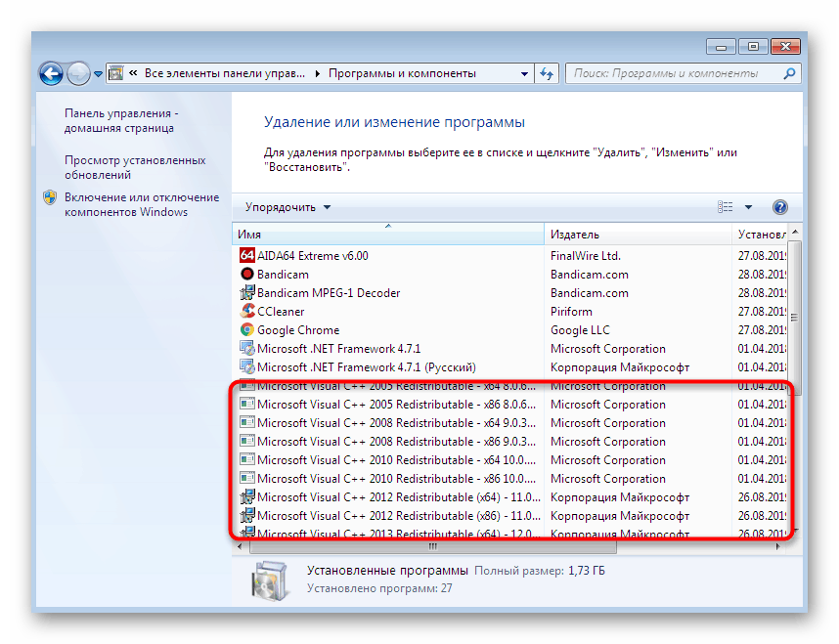839x644 pixels.
Task: Open Включение или отключение компонентов Windows
Action: pos(142,205)
